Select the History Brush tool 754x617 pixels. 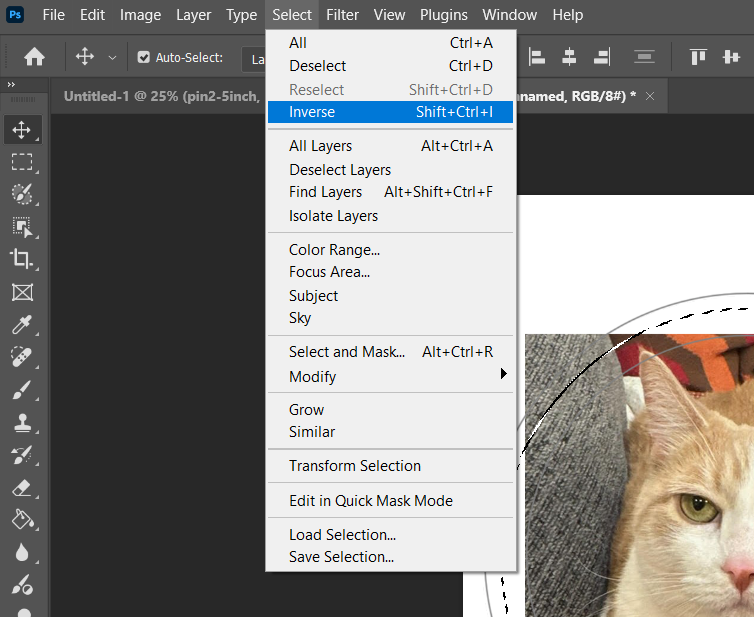[22, 455]
